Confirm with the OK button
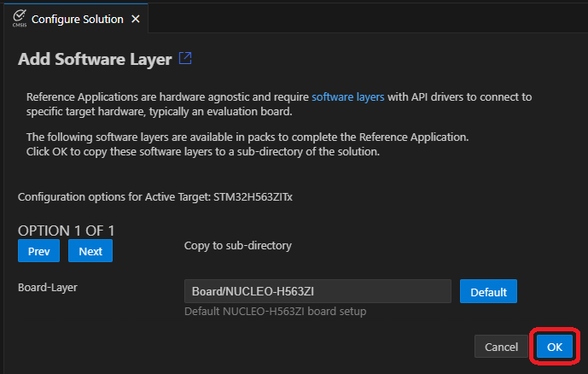 (x=555, y=348)
